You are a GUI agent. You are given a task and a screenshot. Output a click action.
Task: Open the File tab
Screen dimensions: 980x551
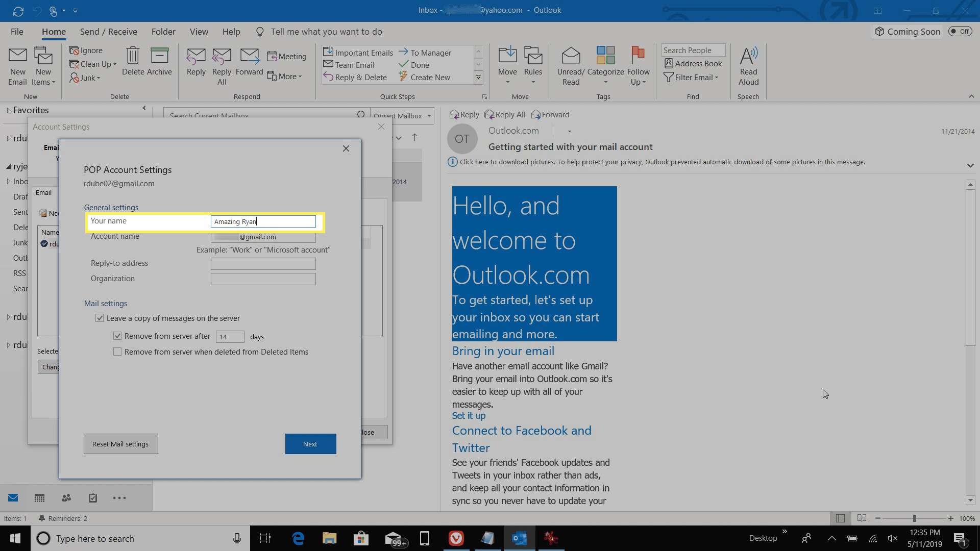tap(17, 32)
